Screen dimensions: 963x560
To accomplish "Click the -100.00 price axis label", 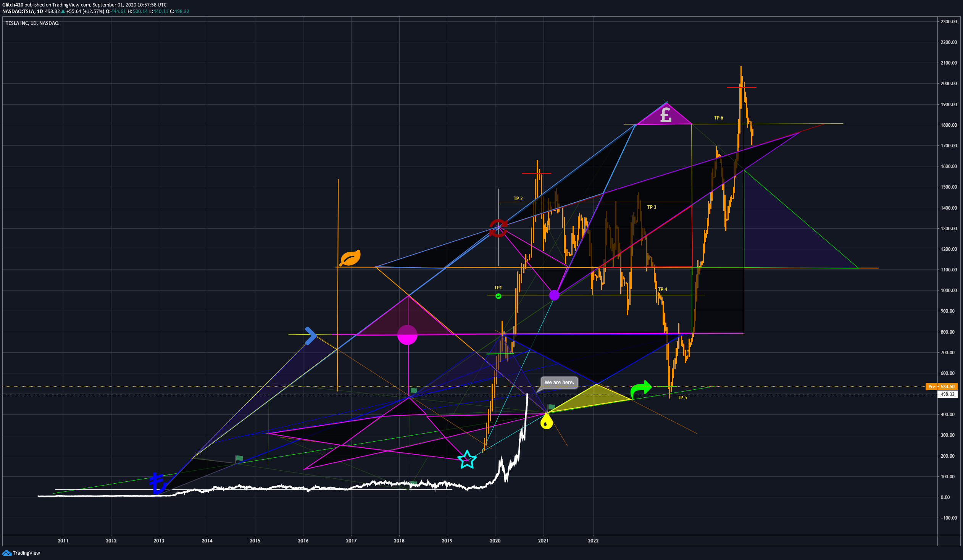I will pyautogui.click(x=949, y=518).
